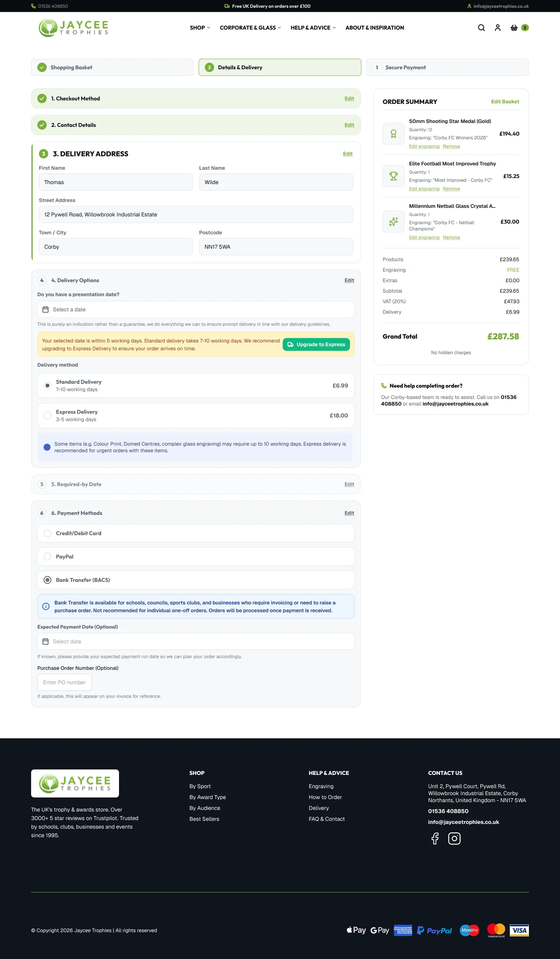Open the Delivery link in footer
The height and width of the screenshot is (959, 560).
319,808
